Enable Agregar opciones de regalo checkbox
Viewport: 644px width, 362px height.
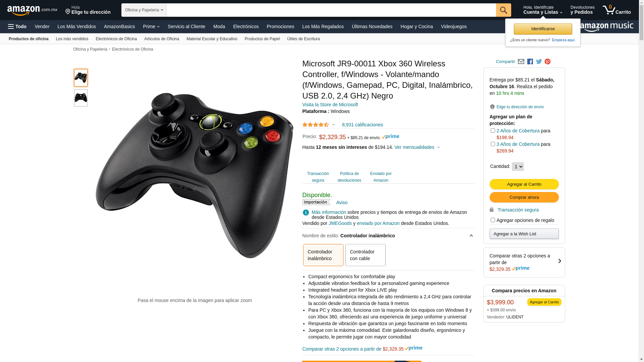click(493, 220)
